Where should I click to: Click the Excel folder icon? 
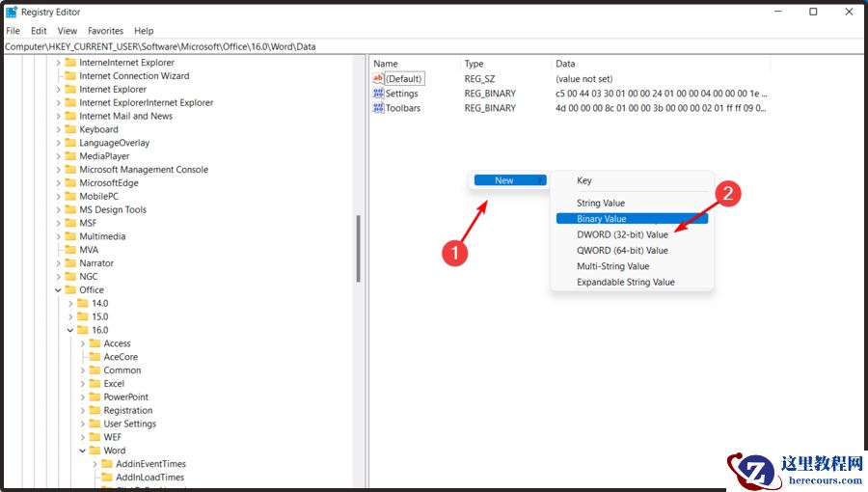[x=95, y=383]
